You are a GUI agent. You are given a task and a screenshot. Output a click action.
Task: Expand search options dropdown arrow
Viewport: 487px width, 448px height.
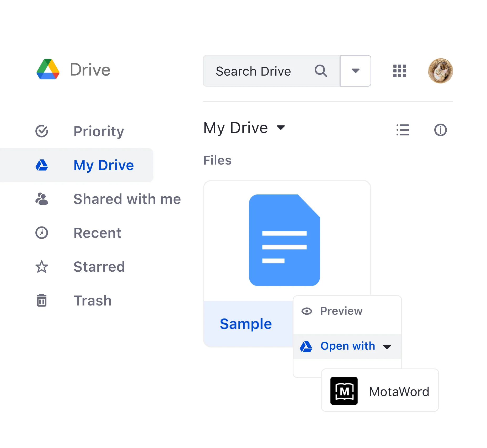pyautogui.click(x=356, y=71)
